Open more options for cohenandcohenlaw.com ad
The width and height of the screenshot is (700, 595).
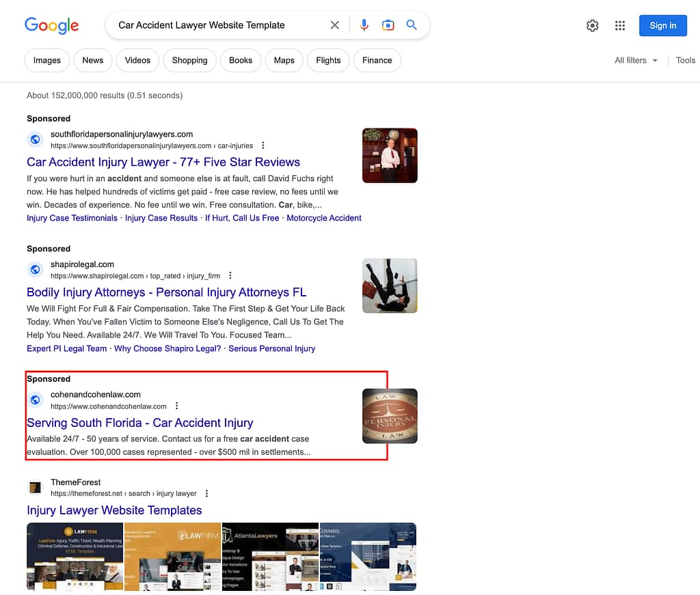(177, 406)
